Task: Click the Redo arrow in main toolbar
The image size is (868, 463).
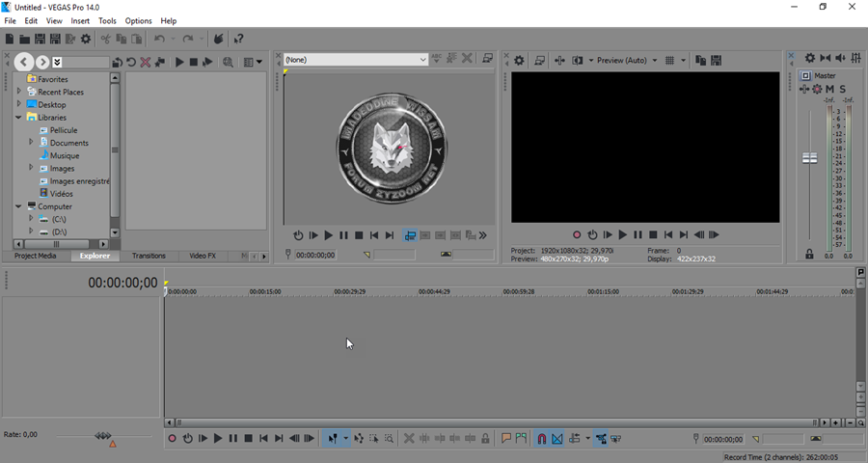Action: click(188, 39)
